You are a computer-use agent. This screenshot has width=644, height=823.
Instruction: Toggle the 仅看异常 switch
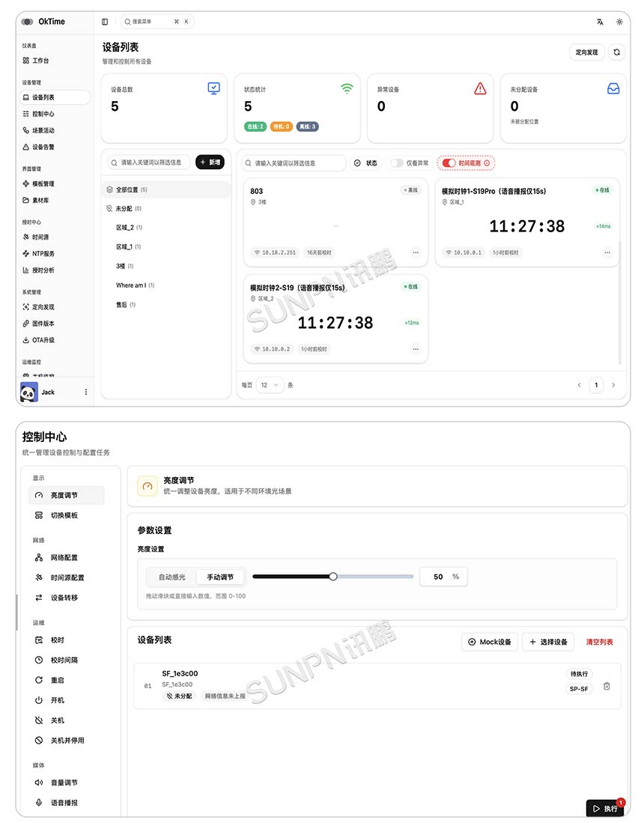tap(398, 163)
